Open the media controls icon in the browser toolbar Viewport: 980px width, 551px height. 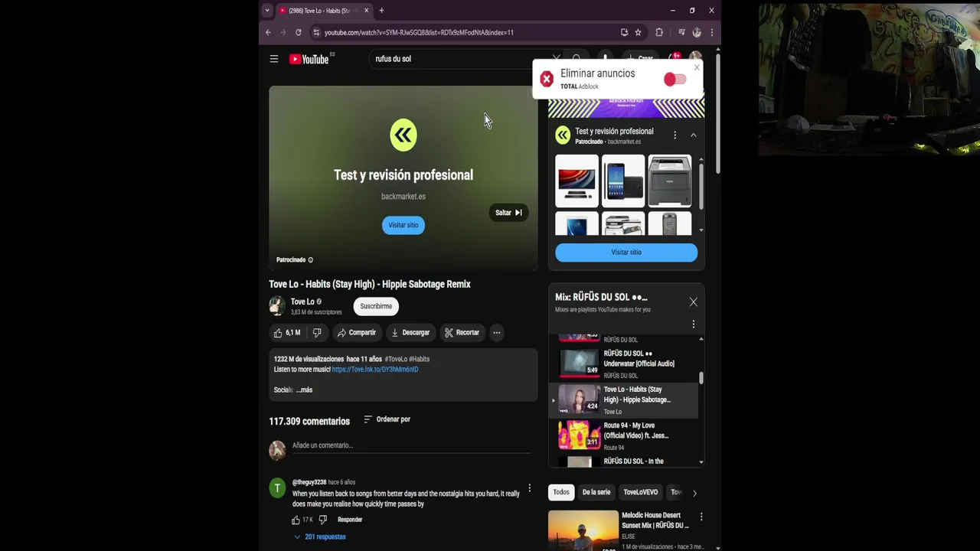(681, 32)
